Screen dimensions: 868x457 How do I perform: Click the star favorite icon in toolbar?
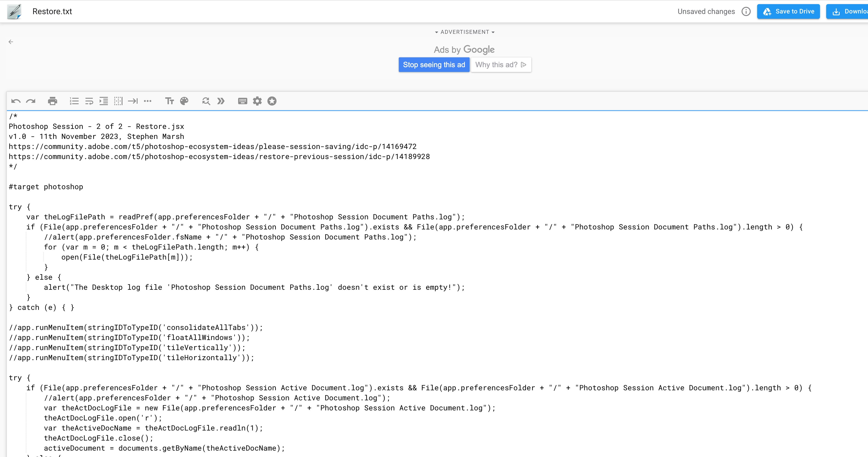click(x=272, y=101)
